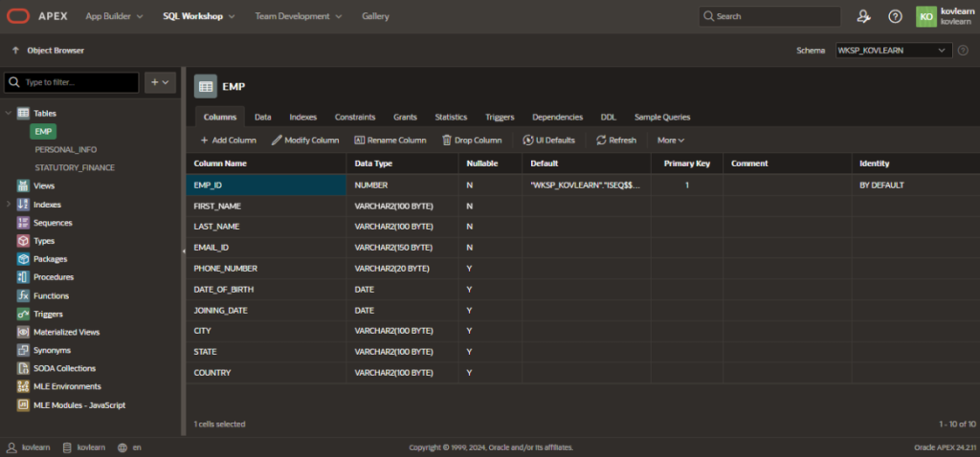
Task: Collapse the left tree panel splitter handle
Action: pyautogui.click(x=183, y=251)
